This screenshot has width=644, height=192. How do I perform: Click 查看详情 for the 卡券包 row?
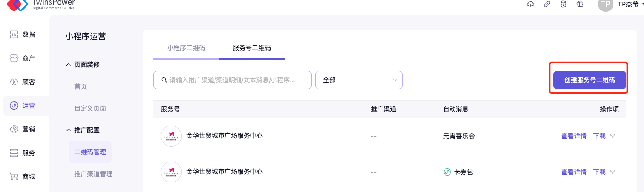(x=573, y=172)
